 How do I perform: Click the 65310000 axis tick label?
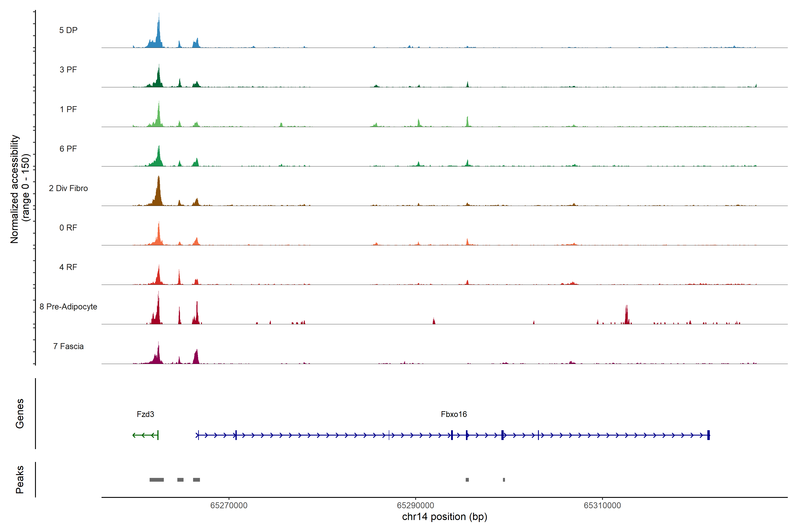tap(602, 505)
